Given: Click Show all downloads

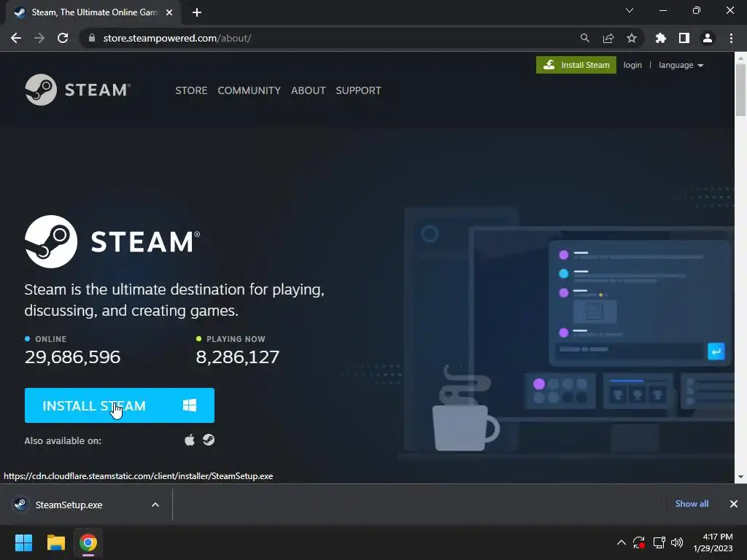Looking at the screenshot, I should pos(692,504).
